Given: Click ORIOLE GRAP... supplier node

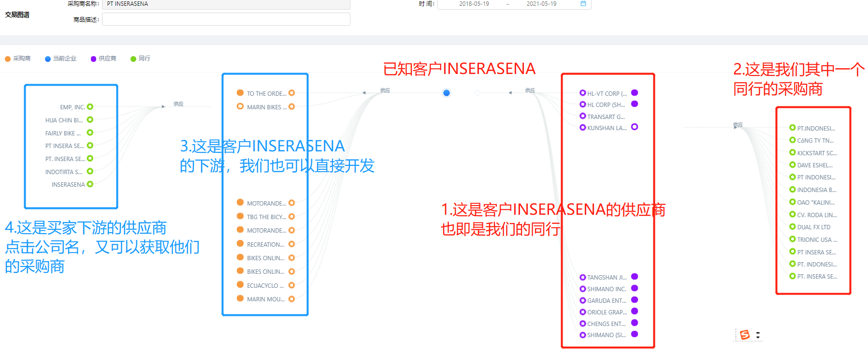Looking at the screenshot, I should tap(583, 312).
